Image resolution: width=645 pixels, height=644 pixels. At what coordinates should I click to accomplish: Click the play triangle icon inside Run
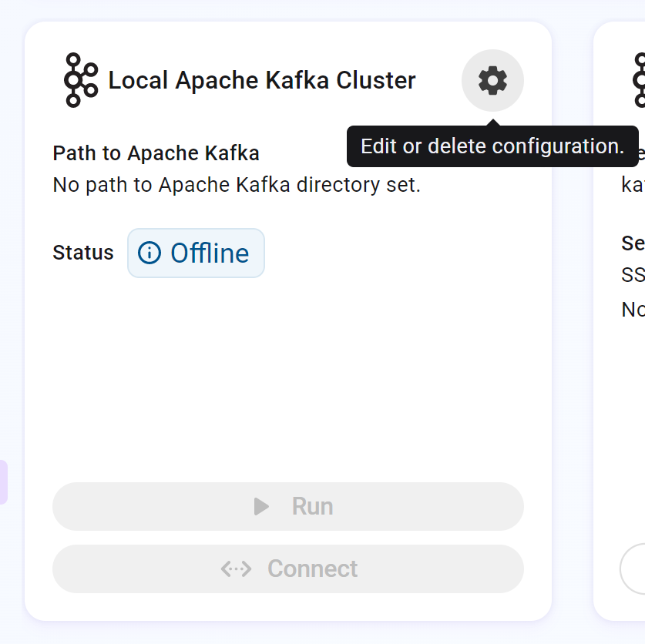tap(261, 506)
